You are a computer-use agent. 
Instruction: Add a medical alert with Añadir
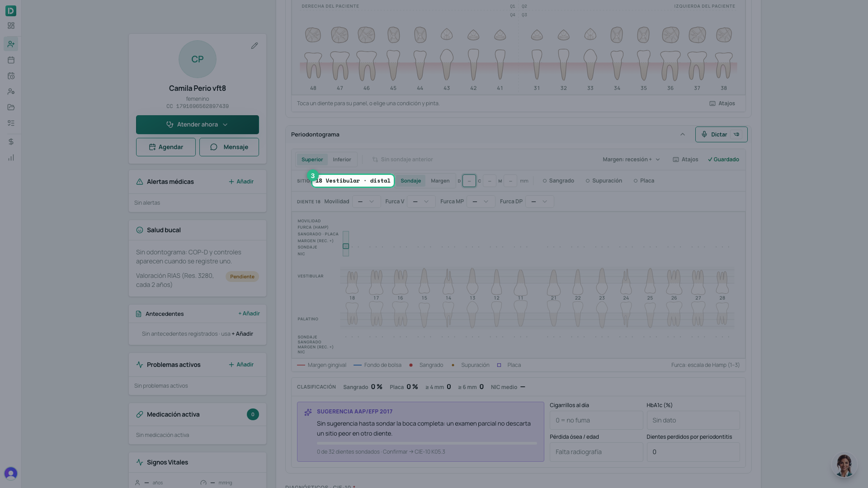click(241, 182)
